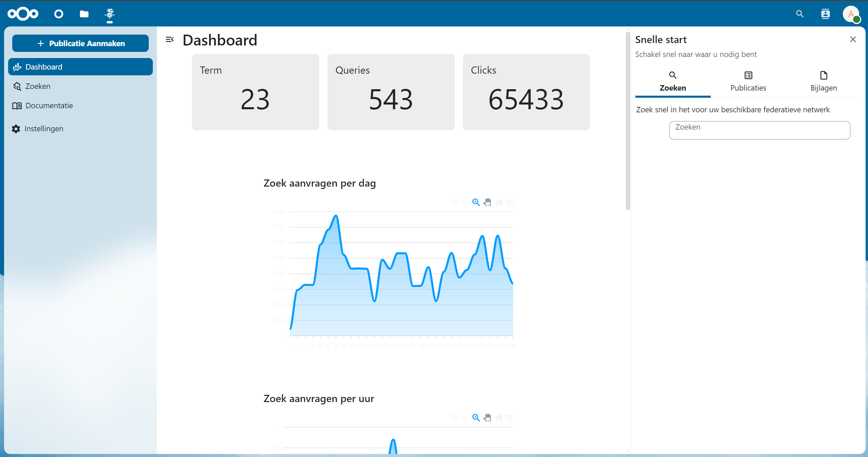Screen dimensions: 868x457
Task: Toggle the navigation sidebar collapse icon
Action: click(x=169, y=40)
